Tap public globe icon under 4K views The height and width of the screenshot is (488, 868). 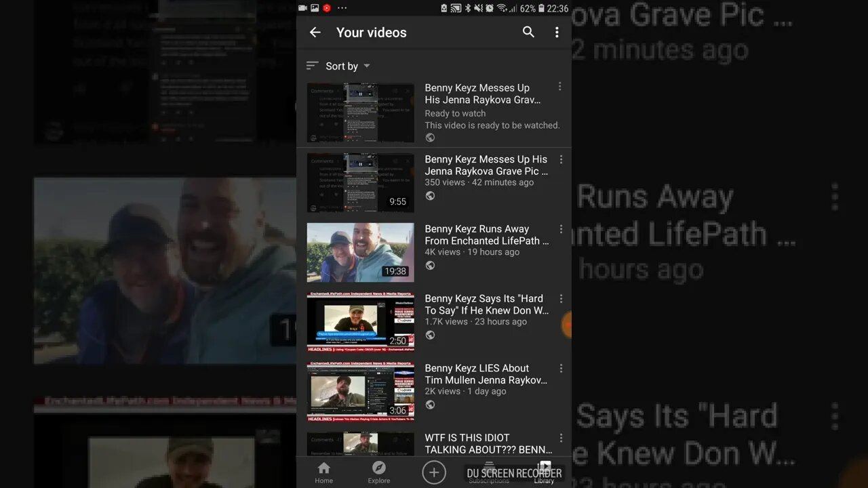(x=430, y=266)
